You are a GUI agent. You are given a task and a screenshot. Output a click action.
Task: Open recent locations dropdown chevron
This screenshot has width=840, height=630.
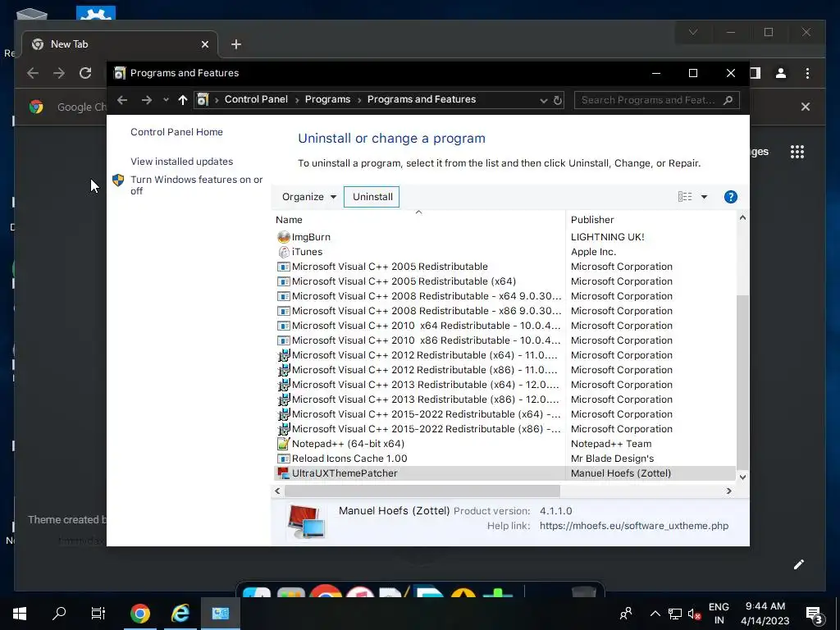pos(166,99)
